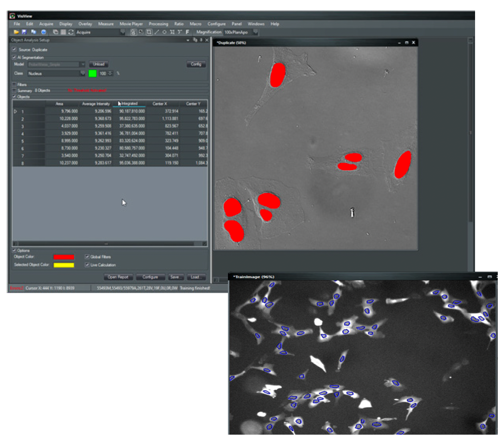Click the horizontal scrollbar under the objects table
504x440 pixels.
(x=110, y=244)
